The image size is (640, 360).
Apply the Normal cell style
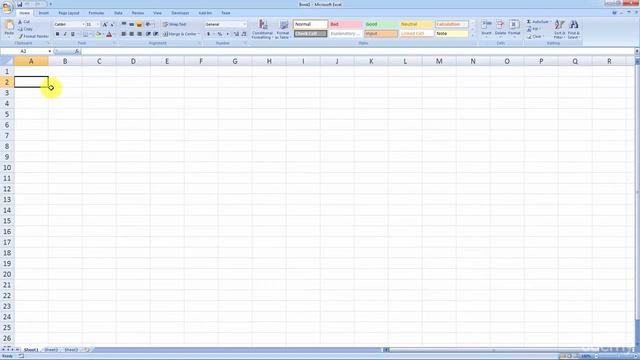[x=310, y=24]
